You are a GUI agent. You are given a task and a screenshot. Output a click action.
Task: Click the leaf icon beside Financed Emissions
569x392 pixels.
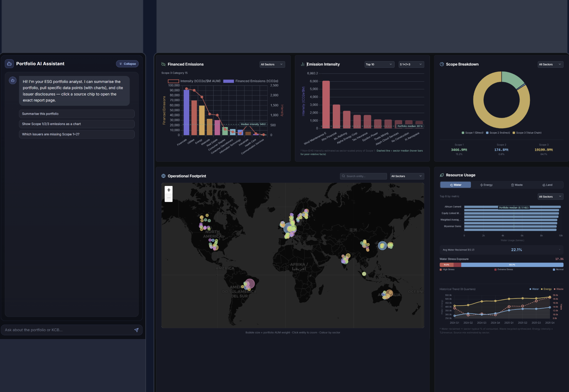click(163, 64)
